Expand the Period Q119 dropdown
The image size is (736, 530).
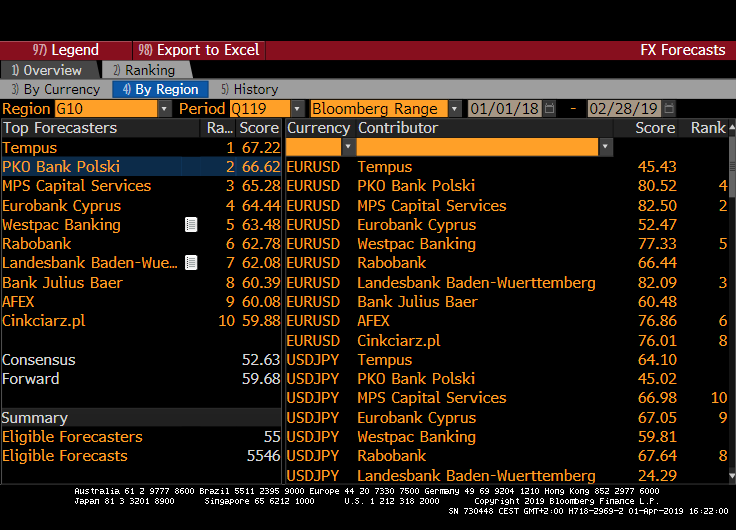tap(297, 109)
